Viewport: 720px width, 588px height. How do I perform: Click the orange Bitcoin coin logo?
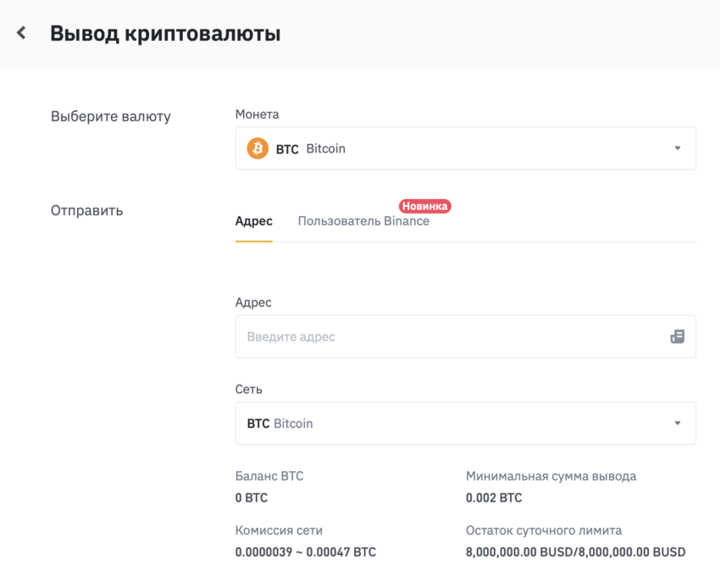[x=258, y=148]
